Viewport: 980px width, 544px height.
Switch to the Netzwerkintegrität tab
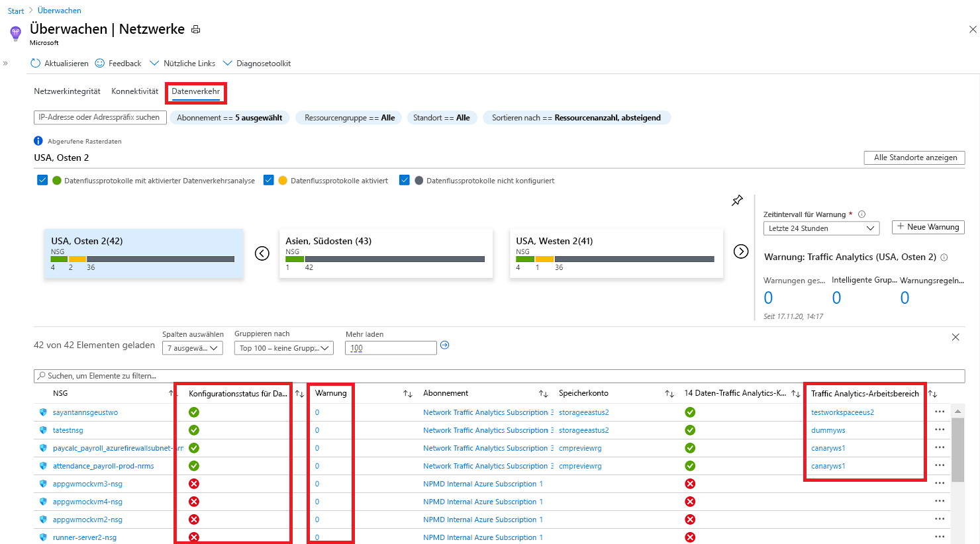pyautogui.click(x=67, y=91)
